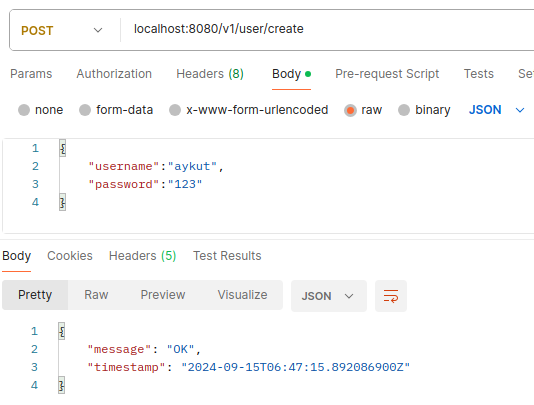Open the response Cookies tab
Screen dimensions: 534x405
(x=70, y=256)
